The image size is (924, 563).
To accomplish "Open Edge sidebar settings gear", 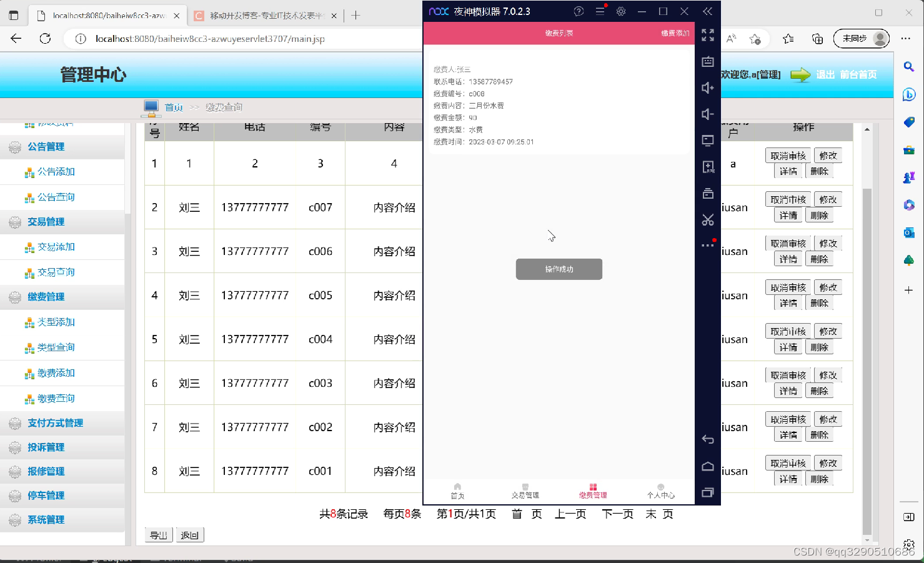I will pyautogui.click(x=908, y=544).
